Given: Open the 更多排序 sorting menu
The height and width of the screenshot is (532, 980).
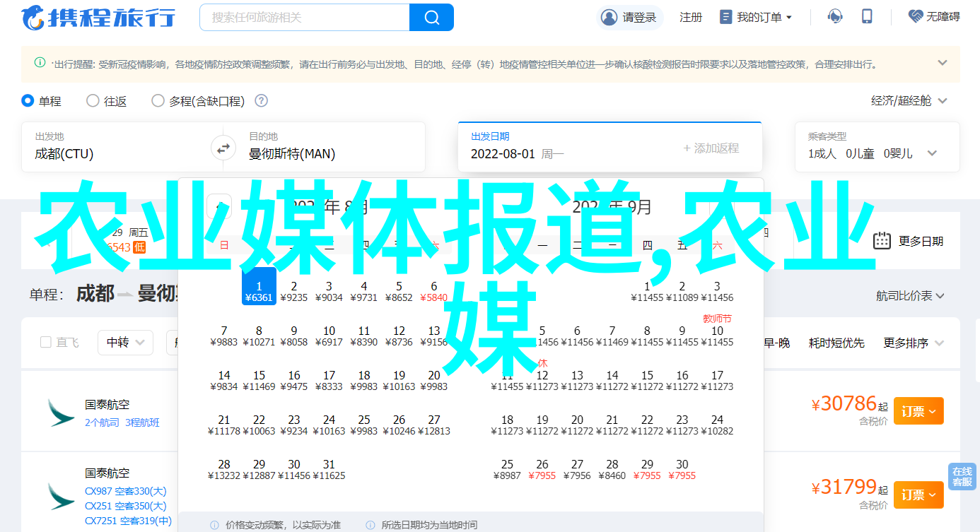Looking at the screenshot, I should tap(914, 343).
